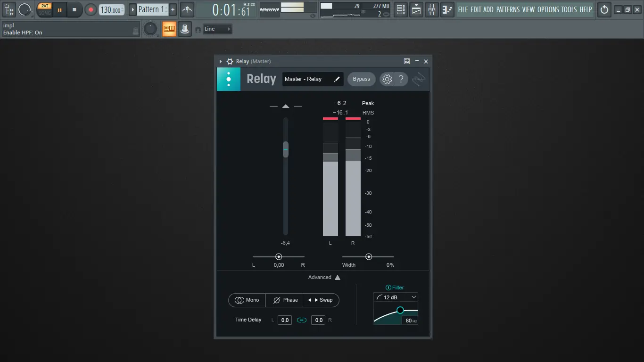This screenshot has height=362, width=644.
Task: Open Relay settings gear
Action: pos(387,79)
